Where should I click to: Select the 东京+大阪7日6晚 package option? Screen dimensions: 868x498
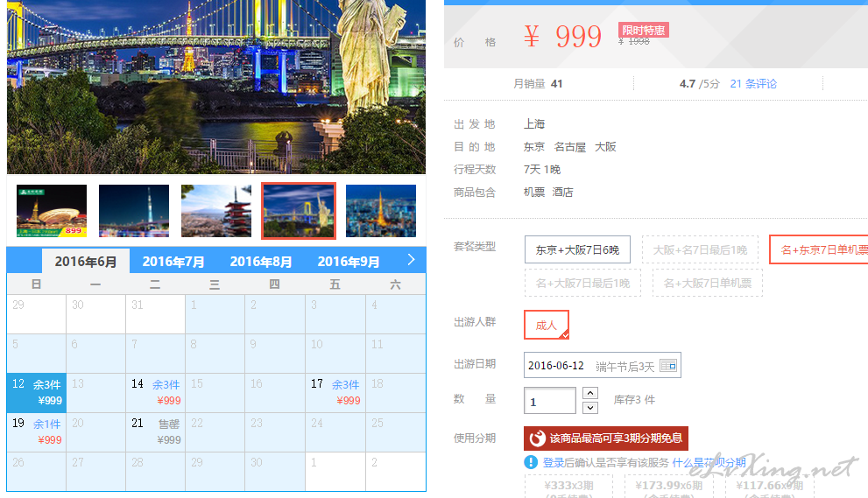tap(577, 249)
